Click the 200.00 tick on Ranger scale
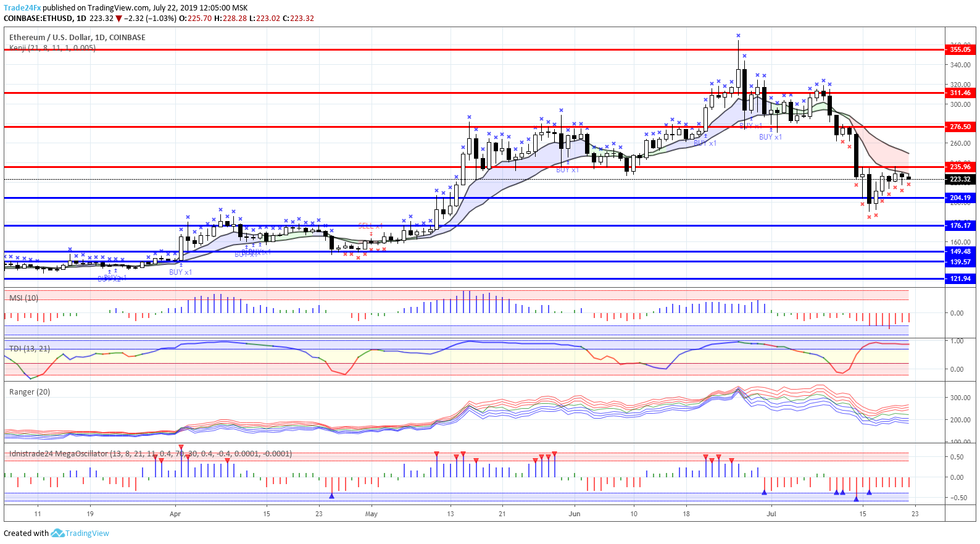The width and height of the screenshot is (980, 544). pyautogui.click(x=960, y=420)
